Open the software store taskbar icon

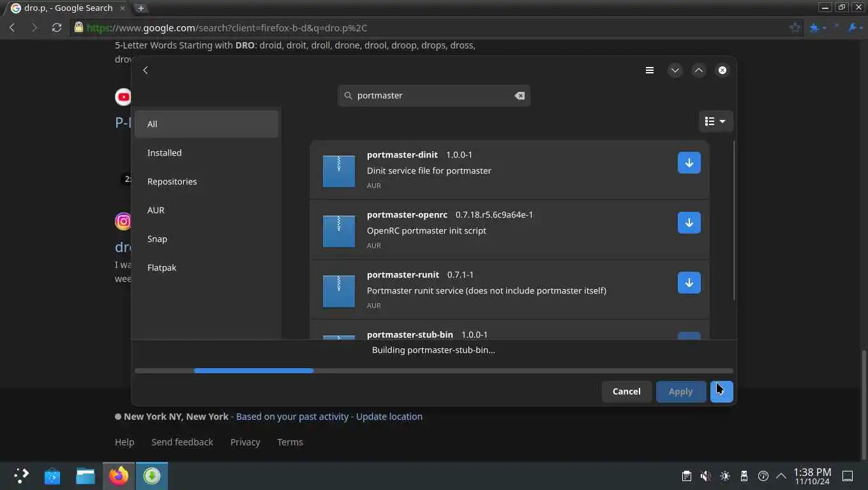click(52, 476)
